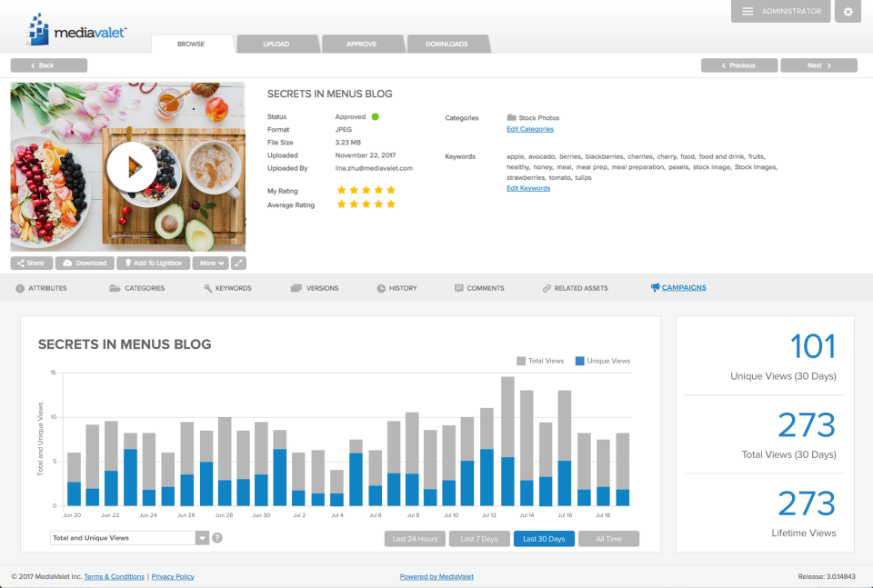Image resolution: width=873 pixels, height=588 pixels.
Task: Toggle Total Views legend swatch
Action: (x=521, y=361)
